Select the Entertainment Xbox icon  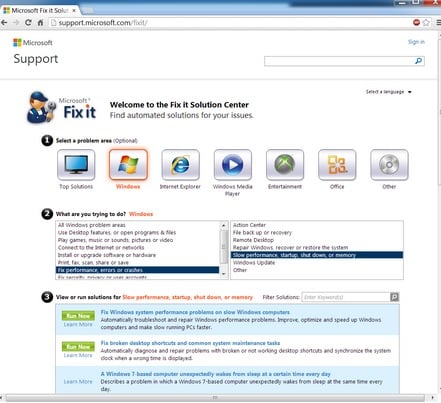(x=285, y=165)
